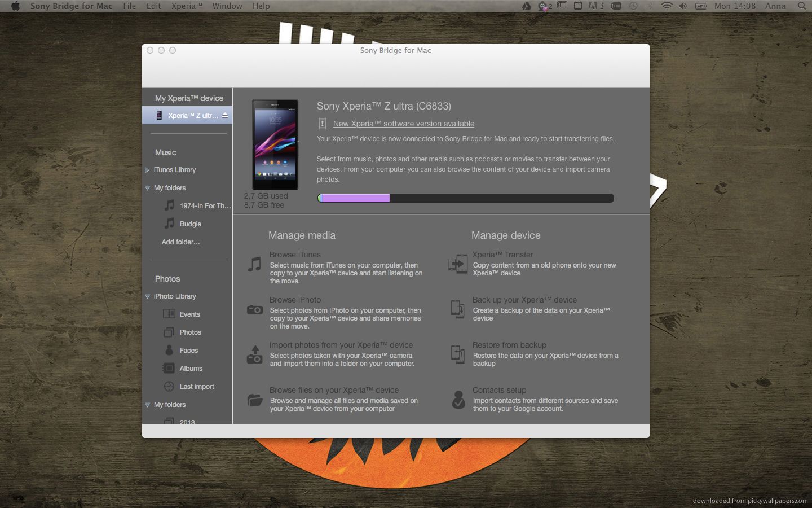Screen dimensions: 812x508
Task: Click the Import photos camera upload icon
Action: [255, 354]
